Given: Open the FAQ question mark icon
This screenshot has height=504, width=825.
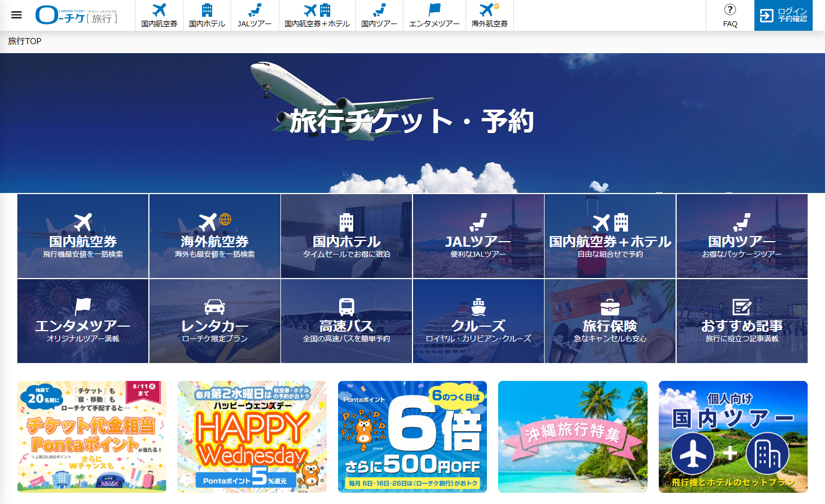Looking at the screenshot, I should point(730,10).
